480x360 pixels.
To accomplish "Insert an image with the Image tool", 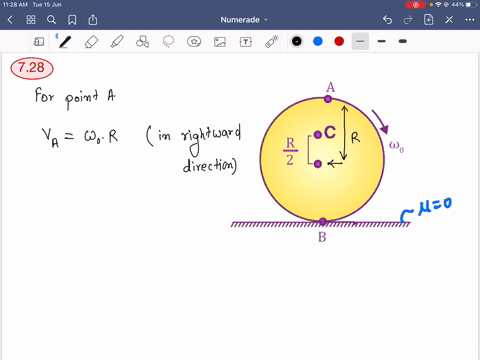I will tap(220, 42).
